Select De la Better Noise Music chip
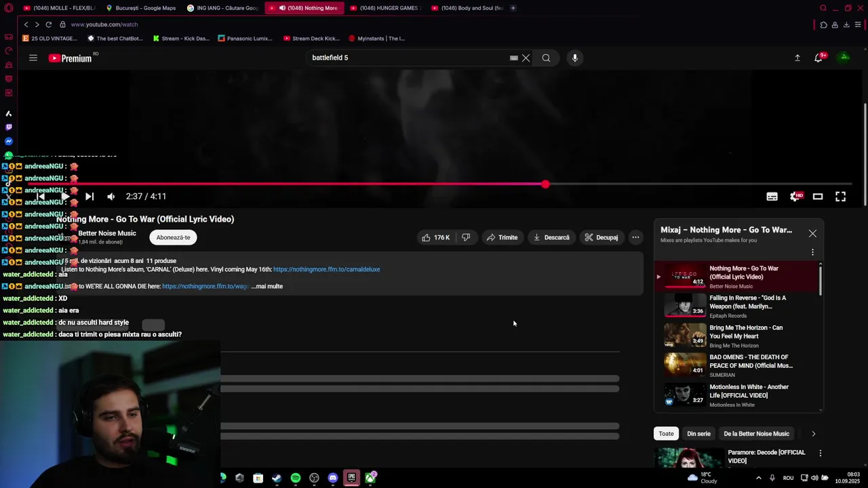Screen dimensions: 868x488 pyautogui.click(x=756, y=434)
